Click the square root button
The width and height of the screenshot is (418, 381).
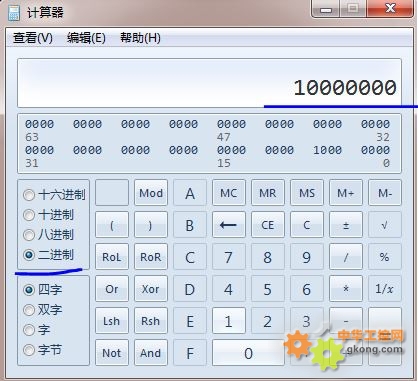pos(385,225)
